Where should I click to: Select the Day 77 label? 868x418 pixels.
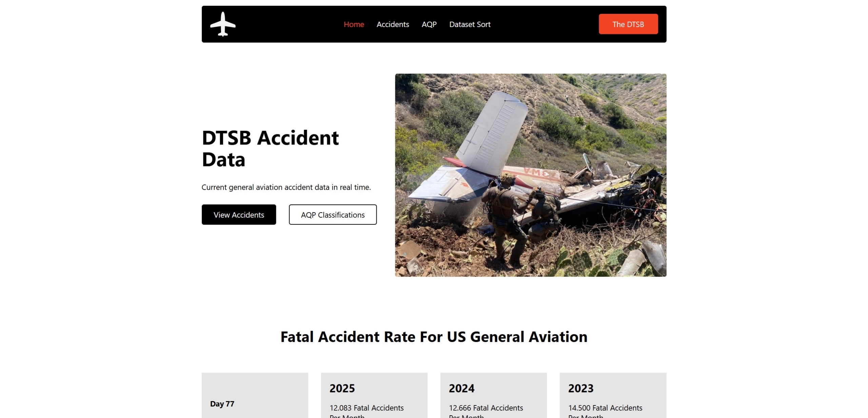[x=222, y=404]
